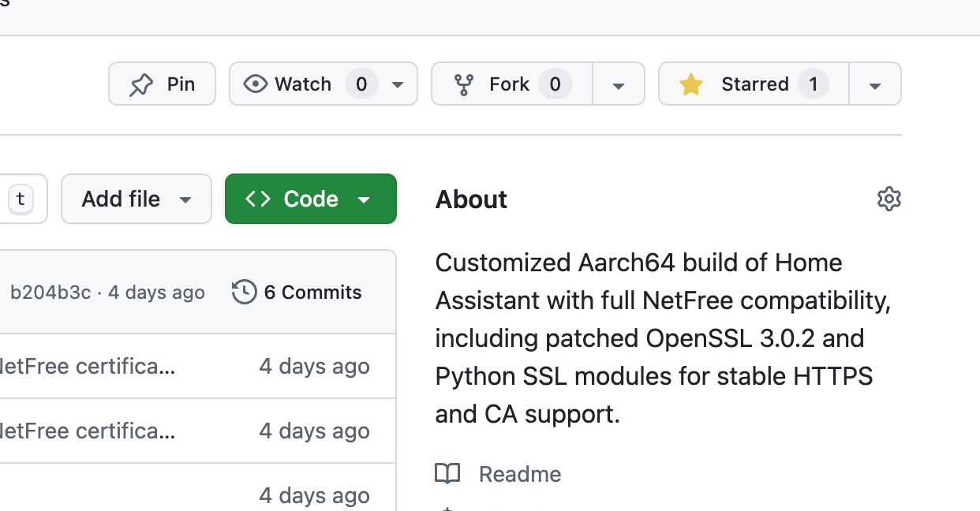This screenshot has width=980, height=511.
Task: Open the 6 Commits history link
Action: point(312,293)
